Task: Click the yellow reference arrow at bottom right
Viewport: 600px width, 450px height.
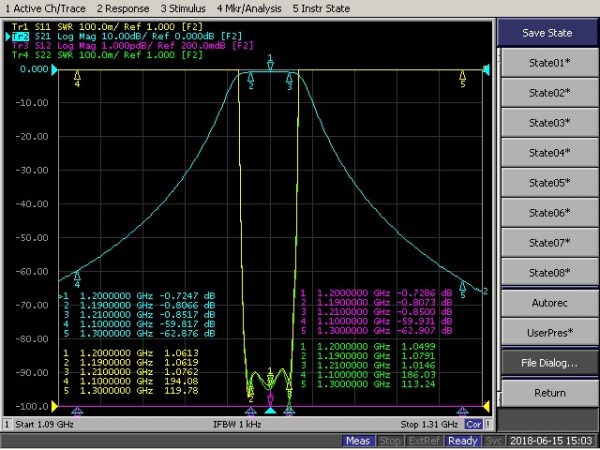Action: click(487, 406)
